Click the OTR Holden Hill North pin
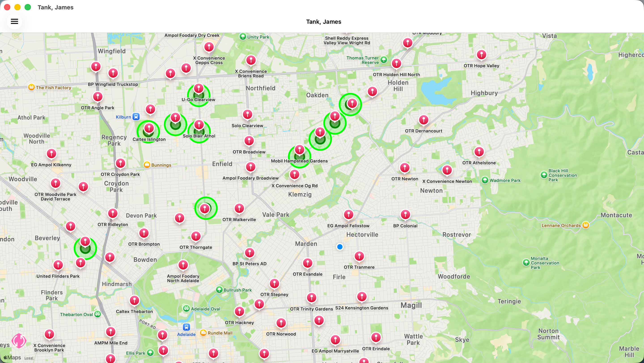 396,63
